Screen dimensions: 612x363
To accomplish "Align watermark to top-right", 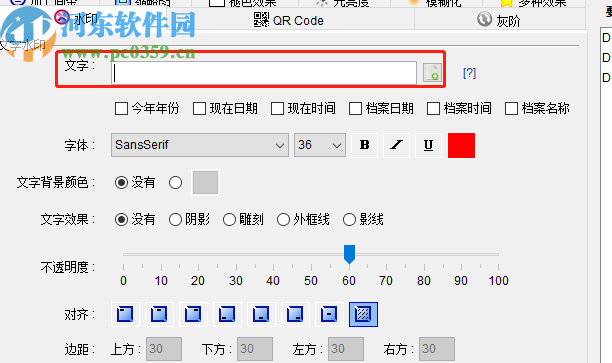I will click(193, 314).
